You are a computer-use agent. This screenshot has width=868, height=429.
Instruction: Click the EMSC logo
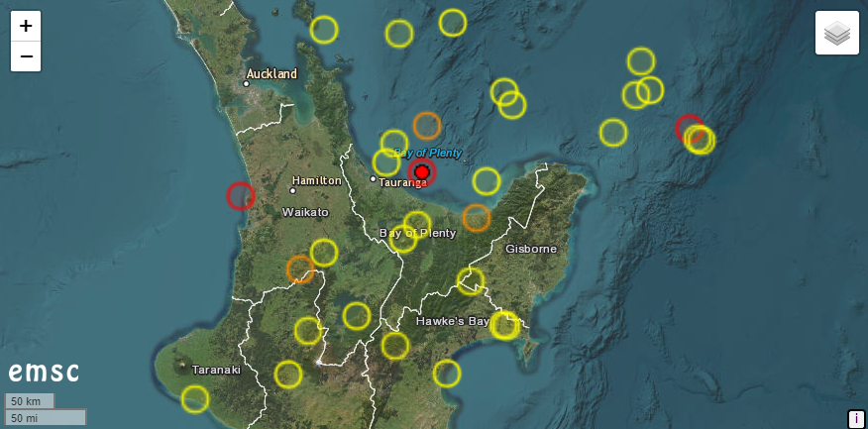coord(44,372)
